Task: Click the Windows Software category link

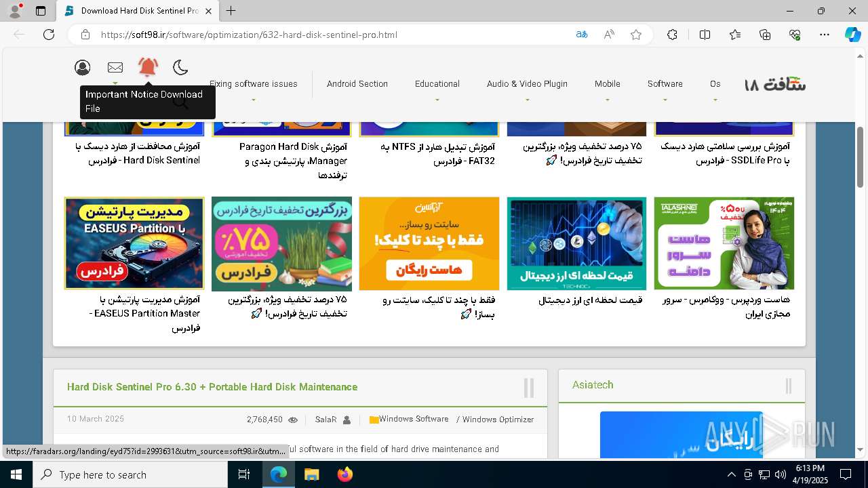Action: [x=414, y=420]
